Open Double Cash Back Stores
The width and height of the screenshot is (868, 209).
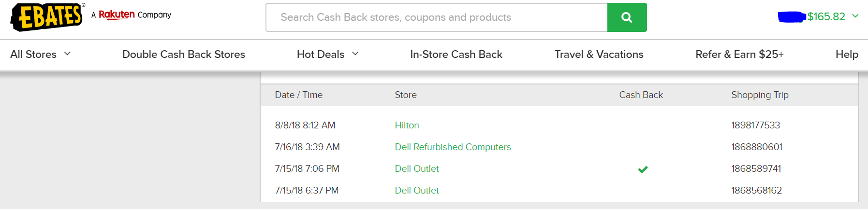click(x=184, y=54)
